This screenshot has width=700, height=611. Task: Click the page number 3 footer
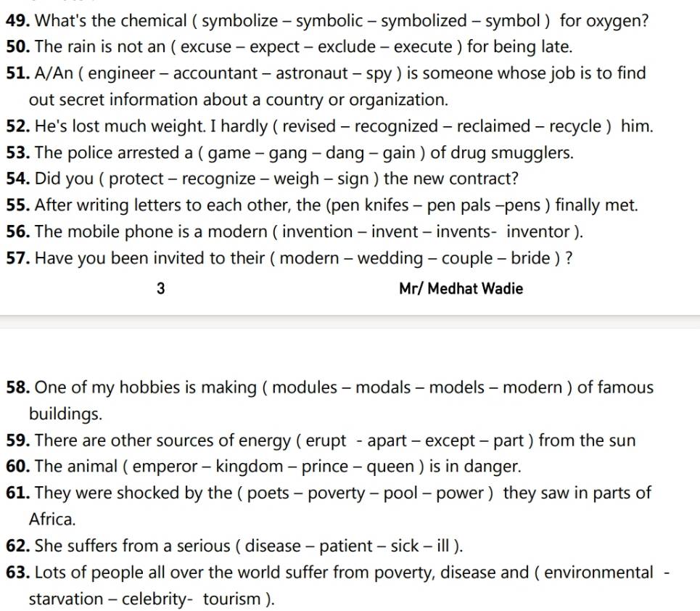161,289
